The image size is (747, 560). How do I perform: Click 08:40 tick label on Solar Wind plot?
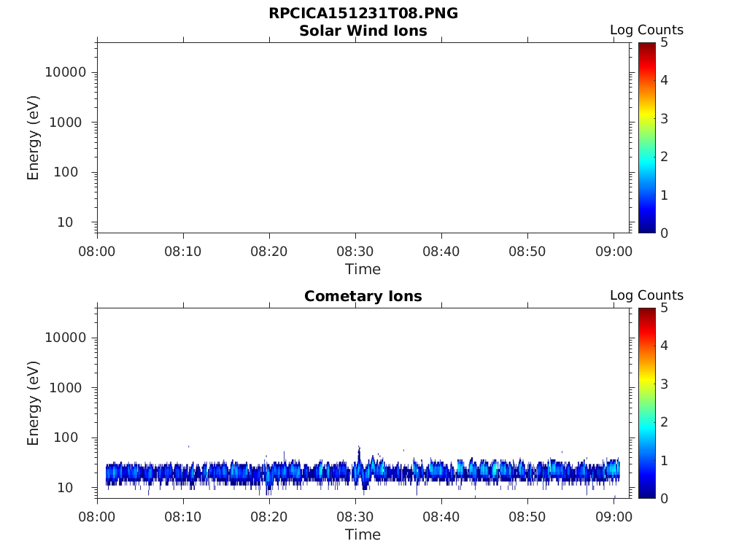coord(441,252)
